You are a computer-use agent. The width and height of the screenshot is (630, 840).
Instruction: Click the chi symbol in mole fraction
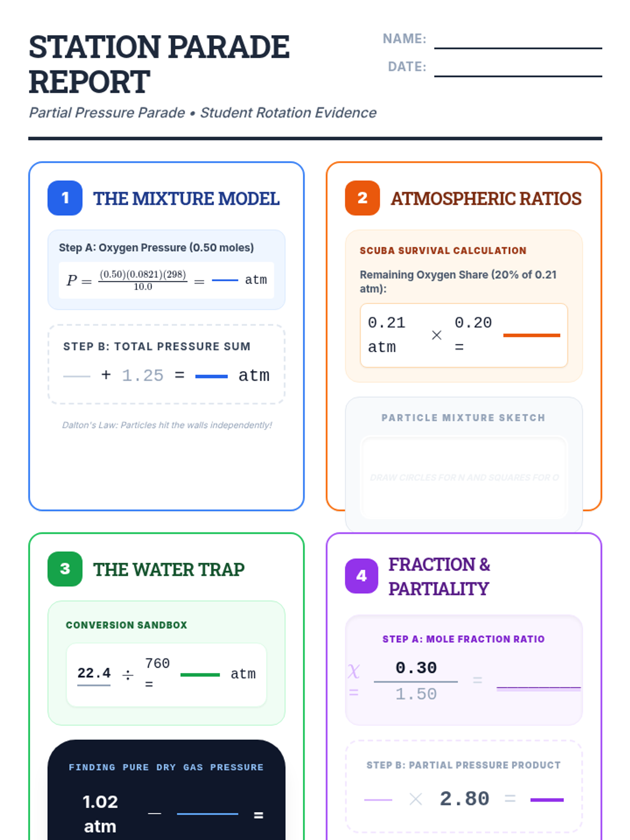click(x=354, y=671)
